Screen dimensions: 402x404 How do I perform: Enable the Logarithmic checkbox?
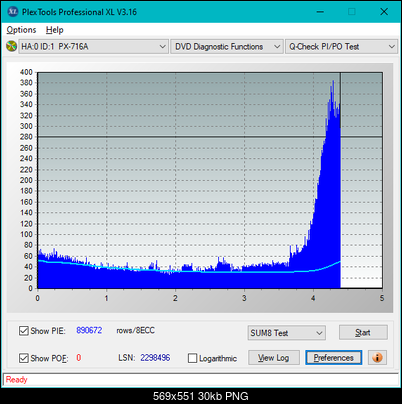point(192,358)
